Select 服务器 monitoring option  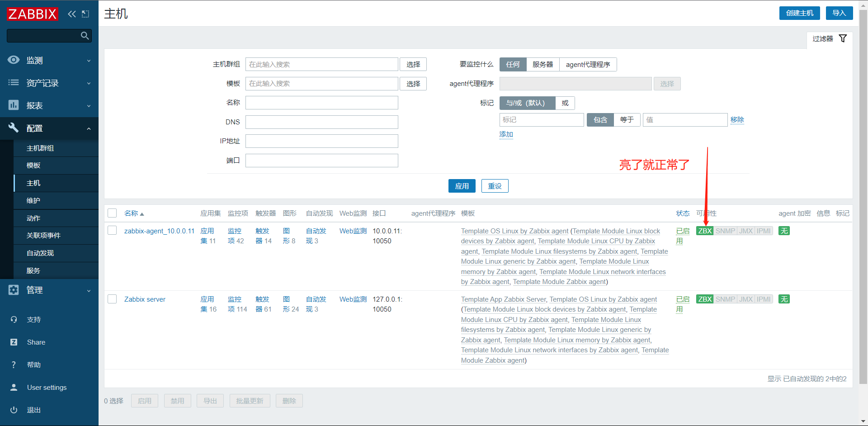(542, 65)
